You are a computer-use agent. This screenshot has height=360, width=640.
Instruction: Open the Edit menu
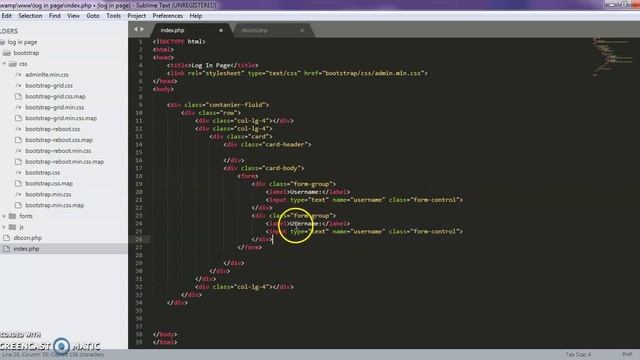[x=7, y=16]
